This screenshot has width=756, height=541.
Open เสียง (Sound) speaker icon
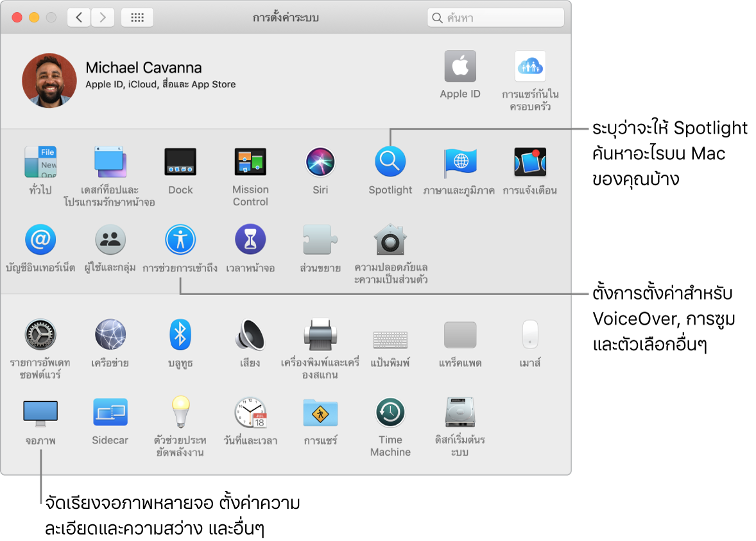(x=250, y=334)
